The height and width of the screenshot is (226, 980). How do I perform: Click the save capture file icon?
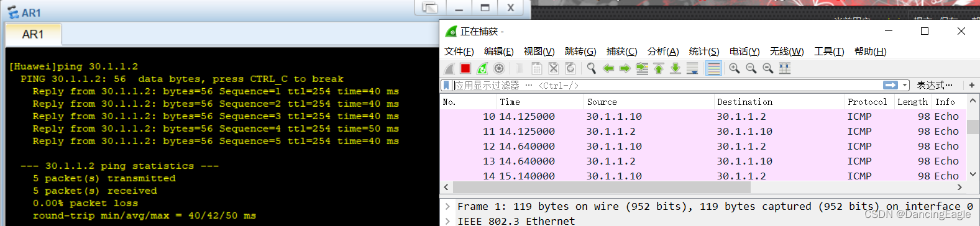(x=537, y=68)
